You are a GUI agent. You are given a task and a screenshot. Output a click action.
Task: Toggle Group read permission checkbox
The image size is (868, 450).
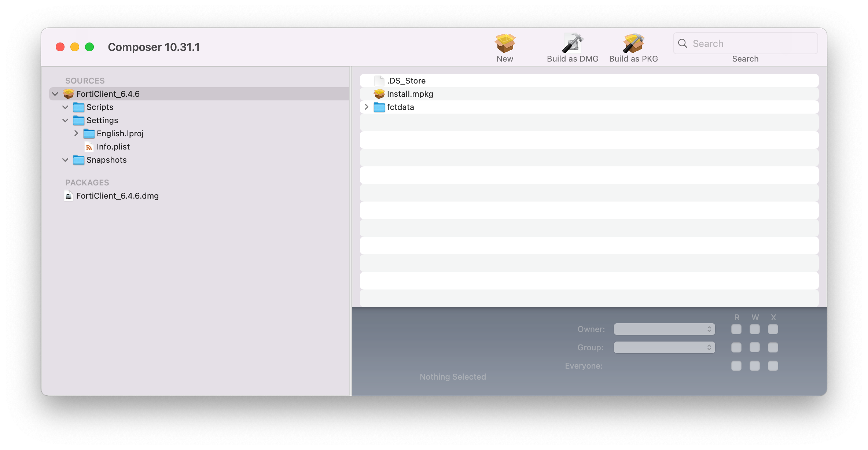tap(736, 347)
